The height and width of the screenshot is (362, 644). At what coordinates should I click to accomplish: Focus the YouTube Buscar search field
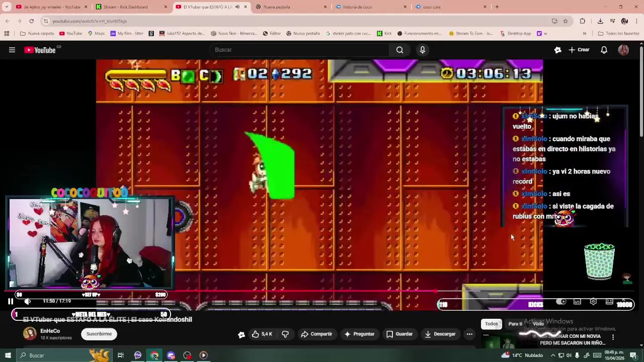pos(299,50)
